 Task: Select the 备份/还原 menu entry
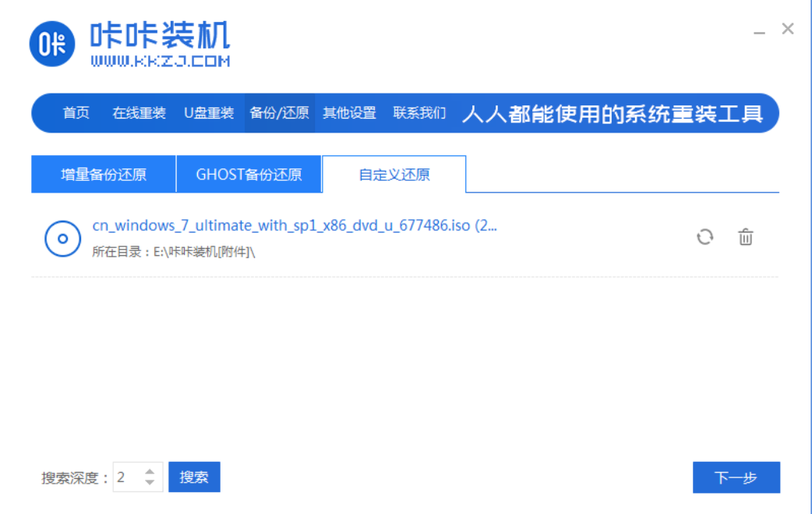(280, 112)
